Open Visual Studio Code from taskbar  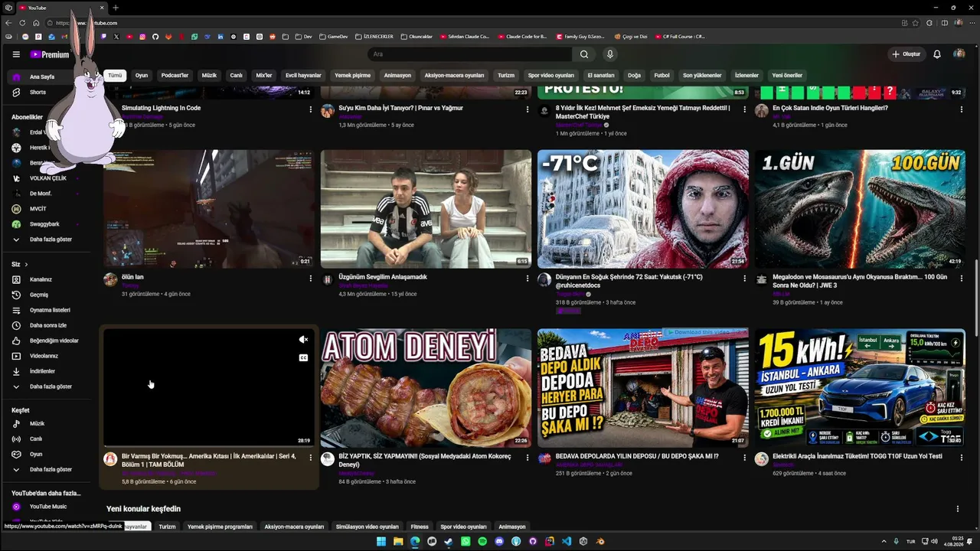567,542
